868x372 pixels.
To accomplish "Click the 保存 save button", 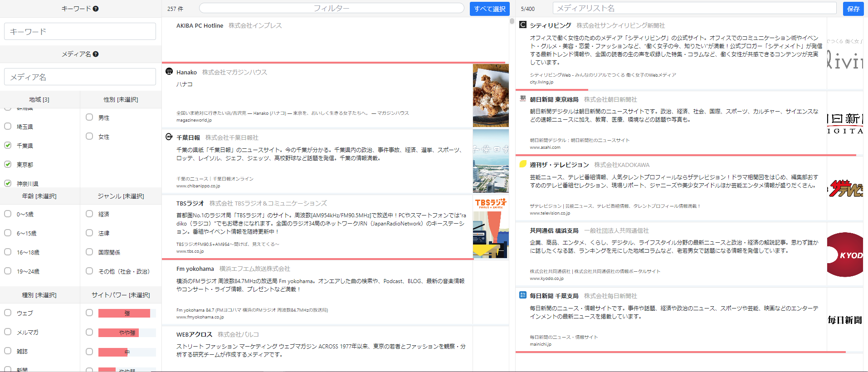I will [x=853, y=9].
